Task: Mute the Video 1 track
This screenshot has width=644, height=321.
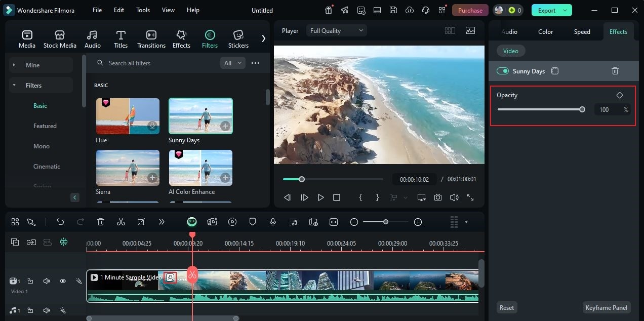Action: pos(47,281)
